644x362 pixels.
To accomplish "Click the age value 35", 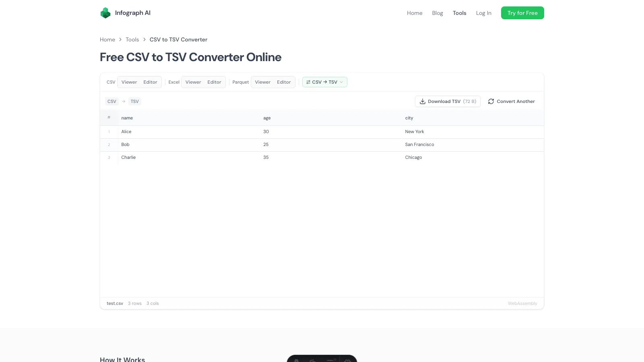I will coord(266,157).
